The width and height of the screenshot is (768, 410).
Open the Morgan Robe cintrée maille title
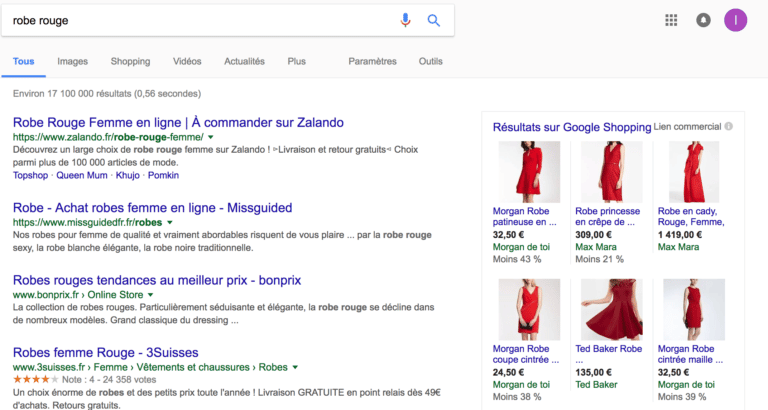click(x=690, y=354)
